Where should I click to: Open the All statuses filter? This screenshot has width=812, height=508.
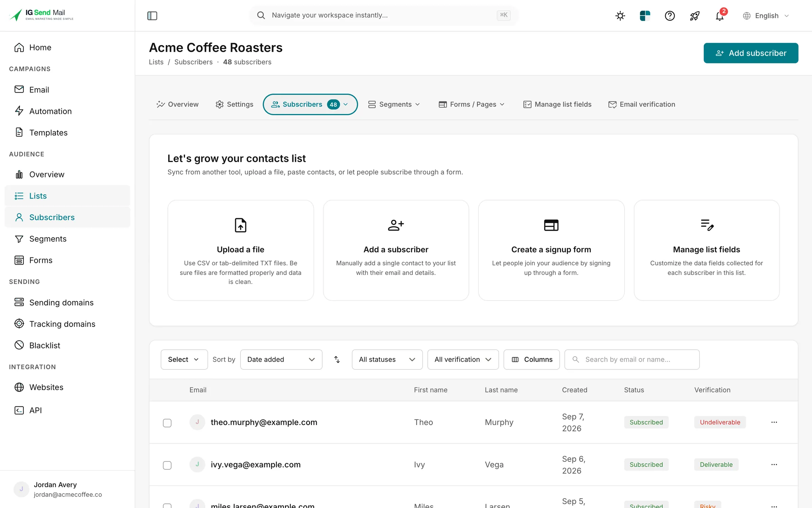click(x=387, y=359)
